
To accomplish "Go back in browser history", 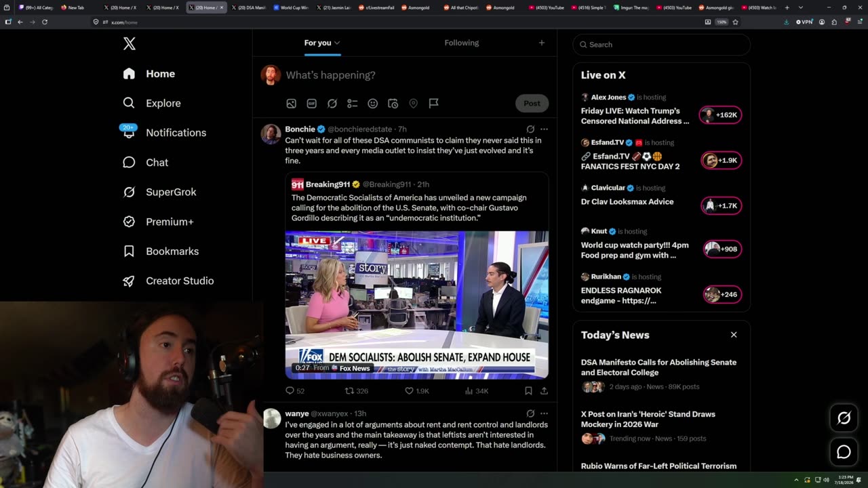I will tap(20, 22).
